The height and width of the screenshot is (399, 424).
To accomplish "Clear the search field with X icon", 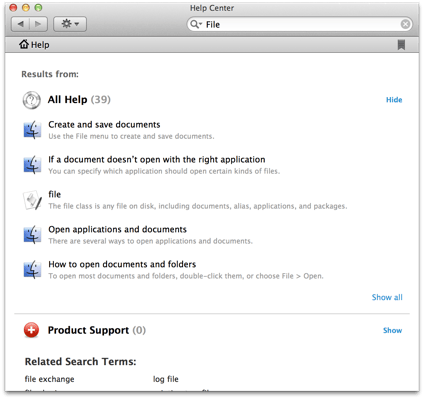I will (x=405, y=24).
